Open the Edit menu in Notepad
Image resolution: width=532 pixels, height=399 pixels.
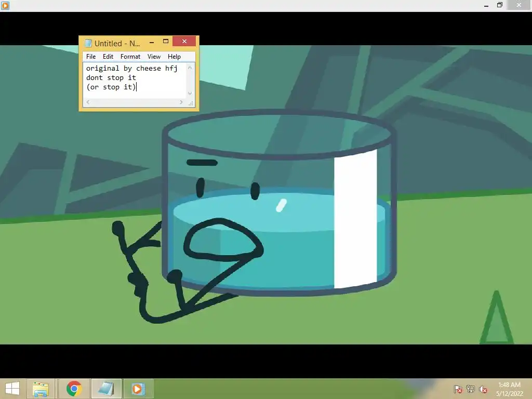coord(108,57)
